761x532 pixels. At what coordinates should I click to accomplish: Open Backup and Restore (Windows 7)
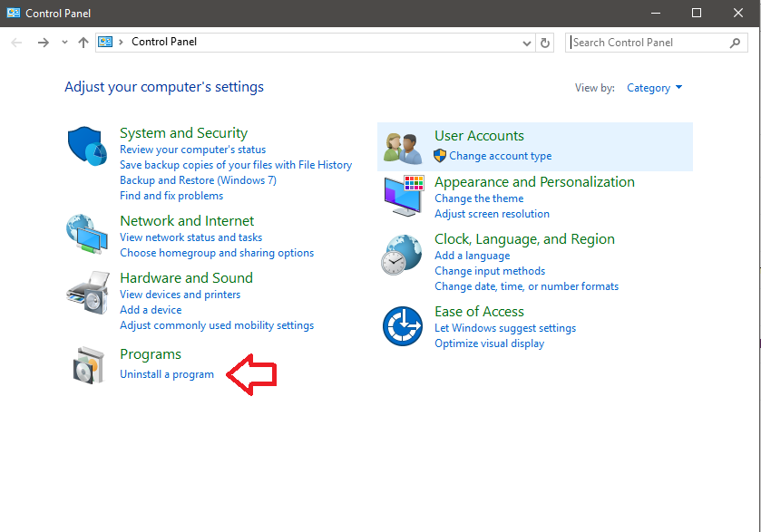pos(198,180)
